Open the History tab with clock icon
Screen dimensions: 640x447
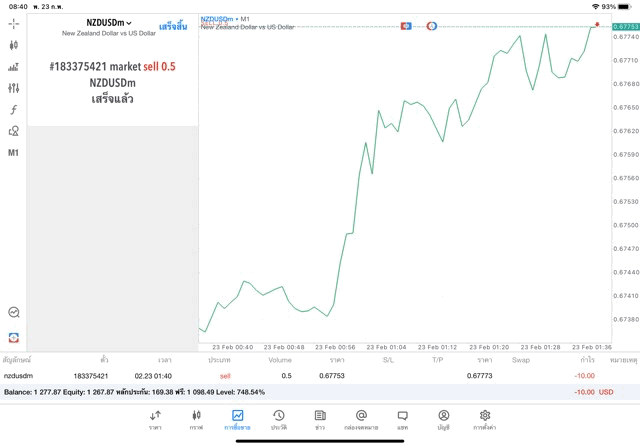coord(279,420)
